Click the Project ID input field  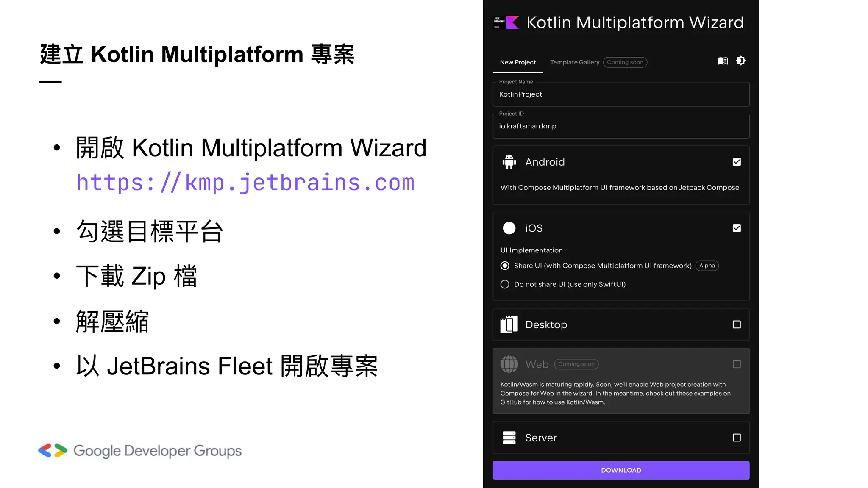(x=621, y=126)
